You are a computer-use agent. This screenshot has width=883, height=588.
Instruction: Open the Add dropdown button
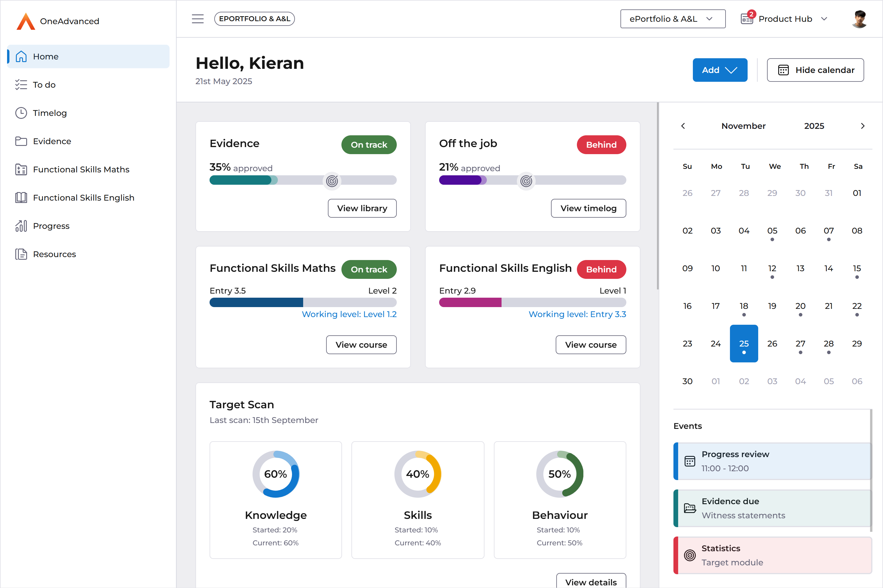pyautogui.click(x=719, y=70)
